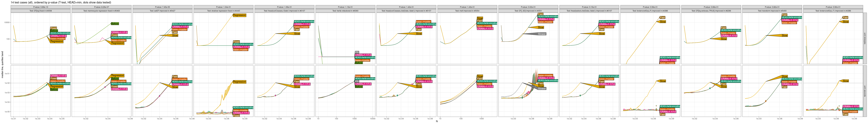The height and width of the screenshot is (124, 868).
Task: Click 'Test: DT[,.SD] improved in #4501' strip
Action: pyautogui.click(x=528, y=11)
